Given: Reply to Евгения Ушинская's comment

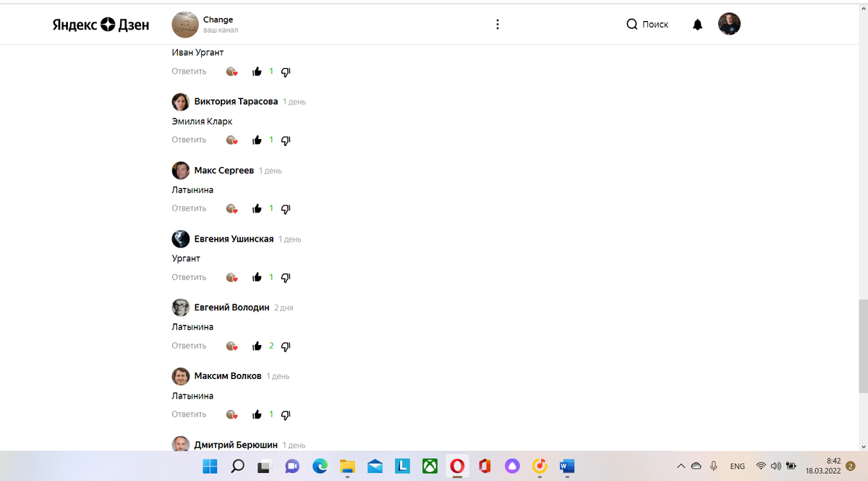Looking at the screenshot, I should click(x=189, y=277).
